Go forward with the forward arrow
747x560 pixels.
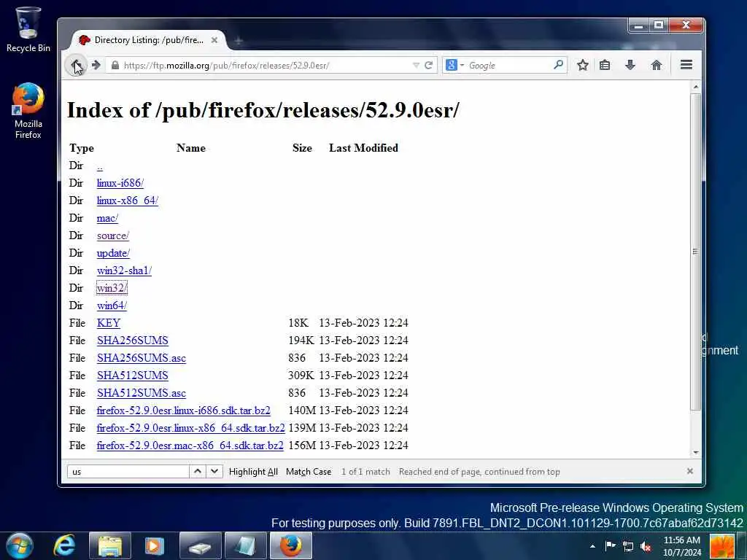click(96, 65)
